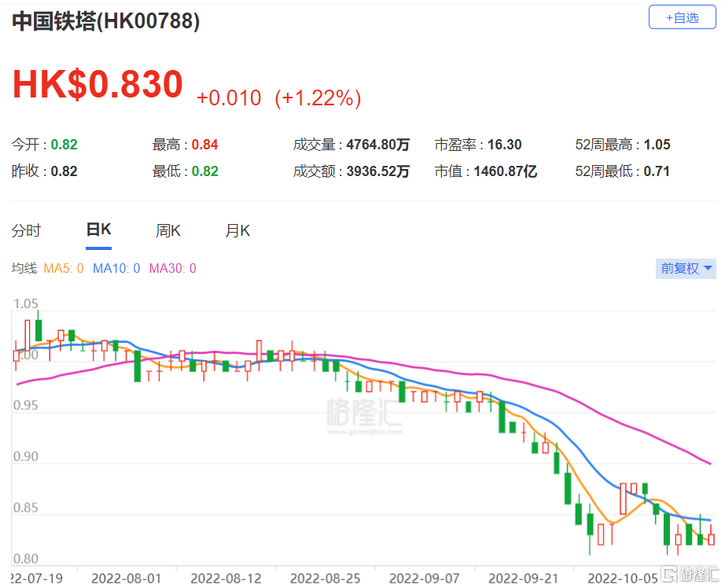This screenshot has height=588, width=725.
Task: Switch to the 分时 chart tab
Action: [27, 230]
